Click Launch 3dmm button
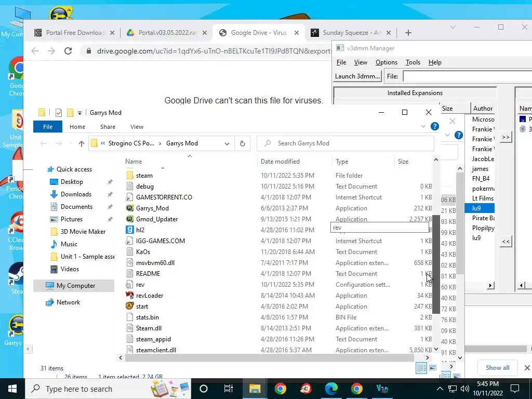Image resolution: width=532 pixels, height=399 pixels. click(357, 76)
